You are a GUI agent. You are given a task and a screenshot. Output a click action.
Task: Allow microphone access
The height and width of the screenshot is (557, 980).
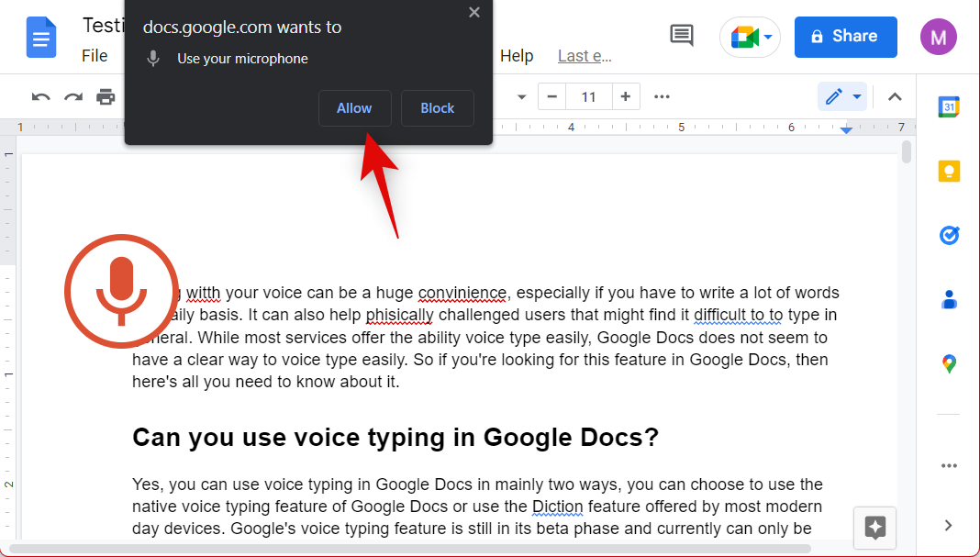point(354,108)
